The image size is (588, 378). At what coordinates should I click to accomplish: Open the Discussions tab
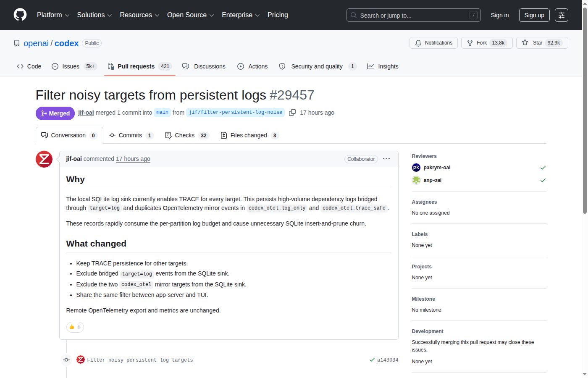coord(204,66)
